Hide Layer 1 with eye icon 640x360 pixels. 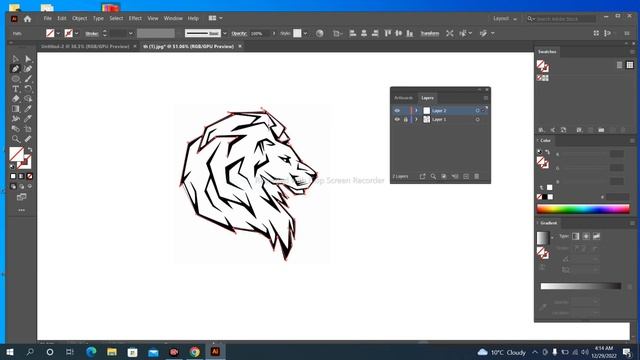tap(397, 120)
